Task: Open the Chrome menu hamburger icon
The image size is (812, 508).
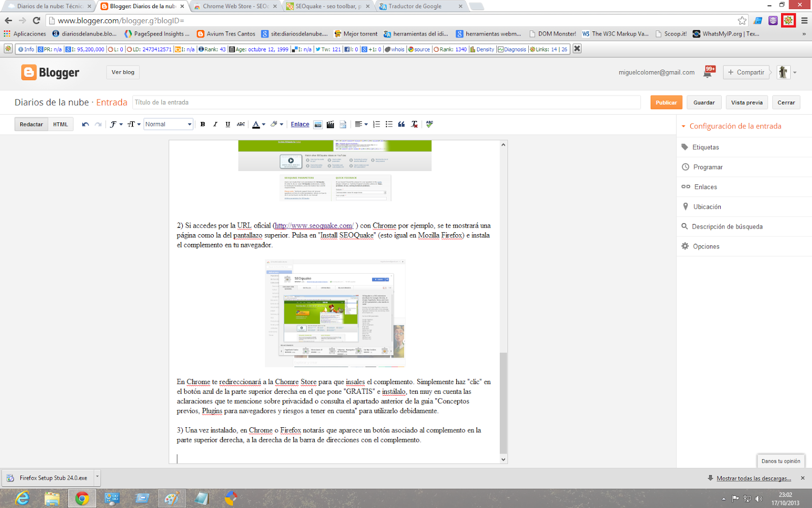Action: (804, 20)
